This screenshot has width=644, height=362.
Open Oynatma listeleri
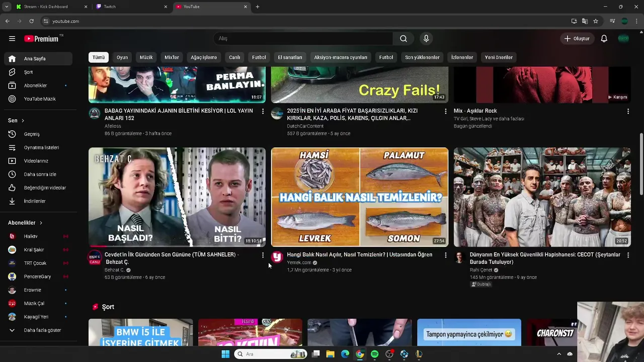point(38,147)
